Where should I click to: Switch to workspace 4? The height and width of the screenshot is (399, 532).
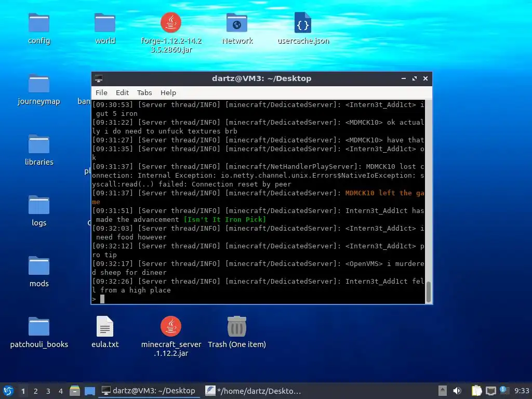click(x=61, y=391)
